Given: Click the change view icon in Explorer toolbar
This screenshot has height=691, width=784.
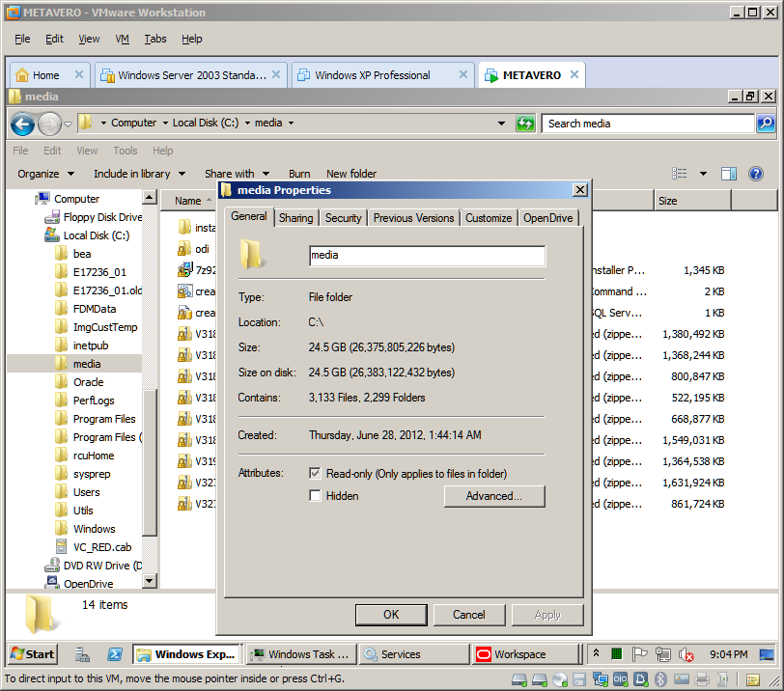Looking at the screenshot, I should click(x=679, y=174).
